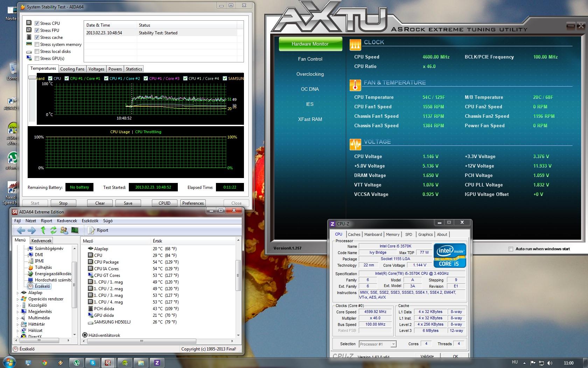
Task: Toggle CPU #1 / Core #1 graph checkbox
Action: tap(67, 78)
